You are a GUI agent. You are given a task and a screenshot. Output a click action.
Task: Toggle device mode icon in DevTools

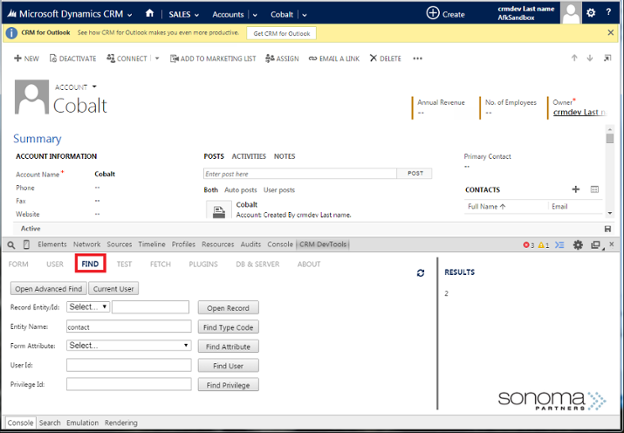point(26,244)
